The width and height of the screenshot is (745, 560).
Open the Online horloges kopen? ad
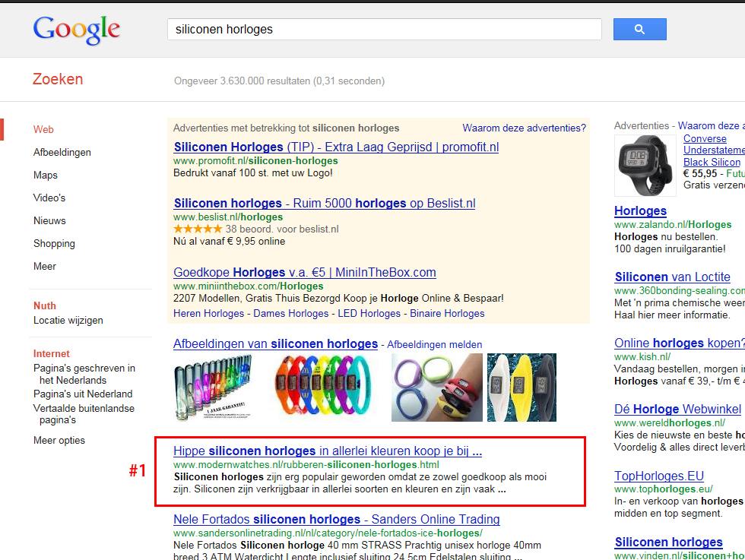point(680,343)
